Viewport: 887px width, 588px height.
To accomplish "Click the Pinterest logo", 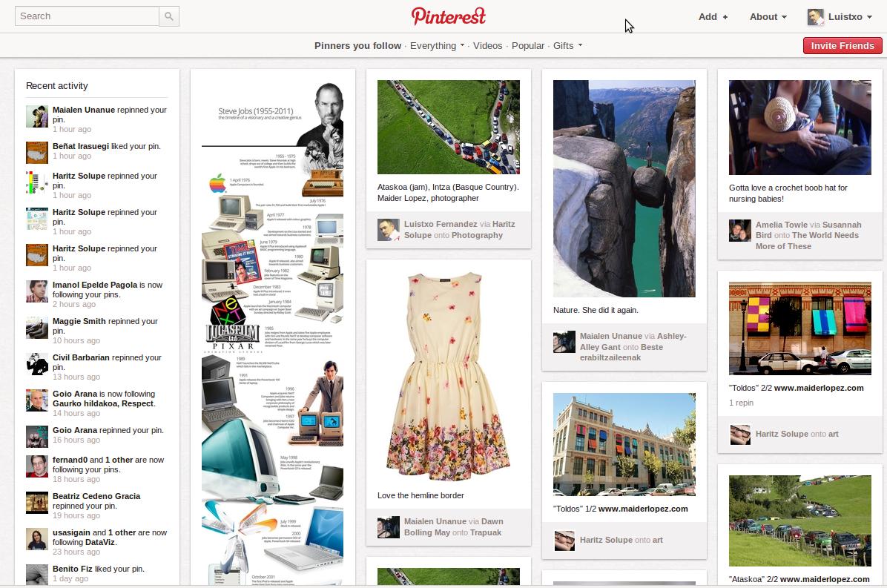I will 449,16.
